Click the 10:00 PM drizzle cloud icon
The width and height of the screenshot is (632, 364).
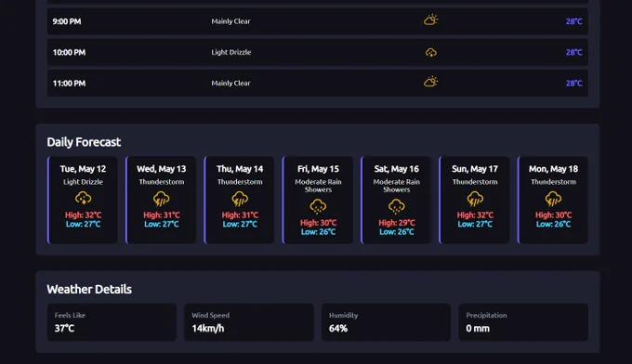click(431, 52)
